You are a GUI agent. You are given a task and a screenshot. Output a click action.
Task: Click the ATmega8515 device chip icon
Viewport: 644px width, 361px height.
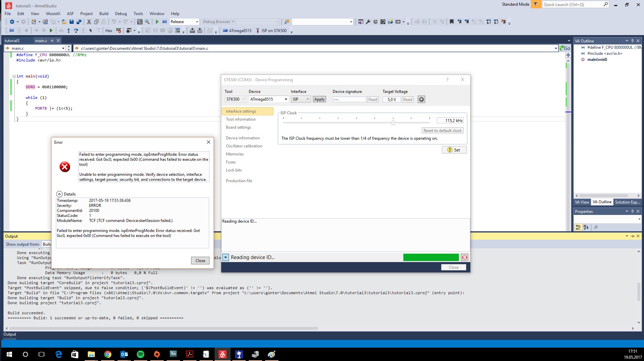[x=225, y=30]
